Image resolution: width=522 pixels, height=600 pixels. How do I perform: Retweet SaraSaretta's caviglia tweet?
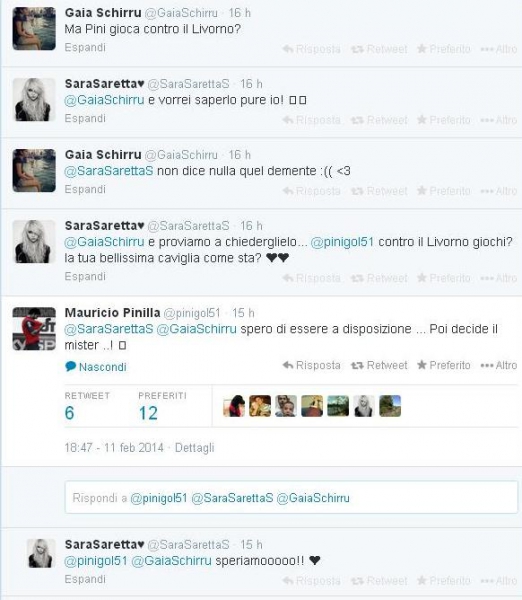tap(379, 278)
